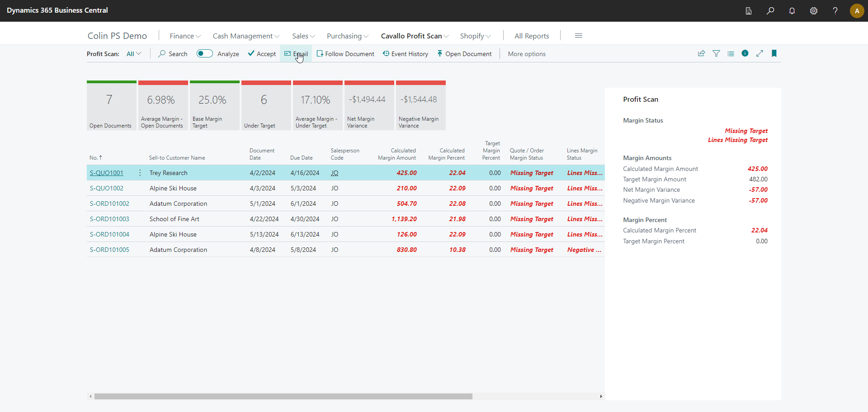Expand the page with the arrows icon
Viewport: 868px width, 412px height.
coord(759,53)
